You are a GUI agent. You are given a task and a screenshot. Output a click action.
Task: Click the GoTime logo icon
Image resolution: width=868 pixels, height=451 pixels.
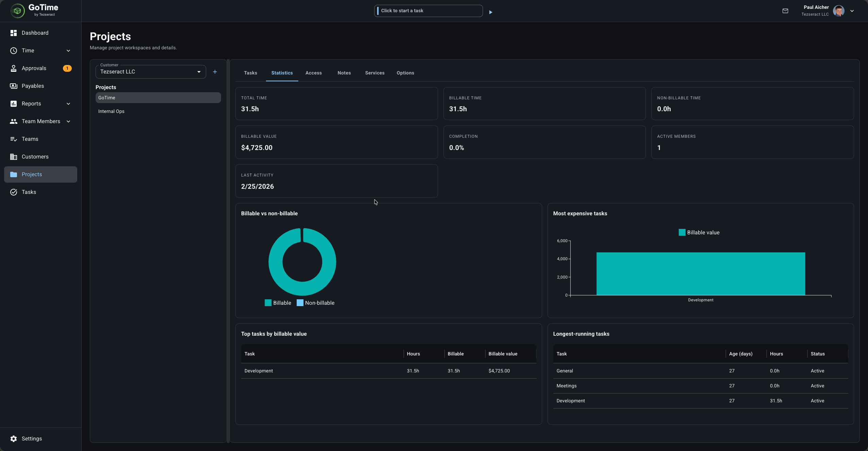[17, 11]
